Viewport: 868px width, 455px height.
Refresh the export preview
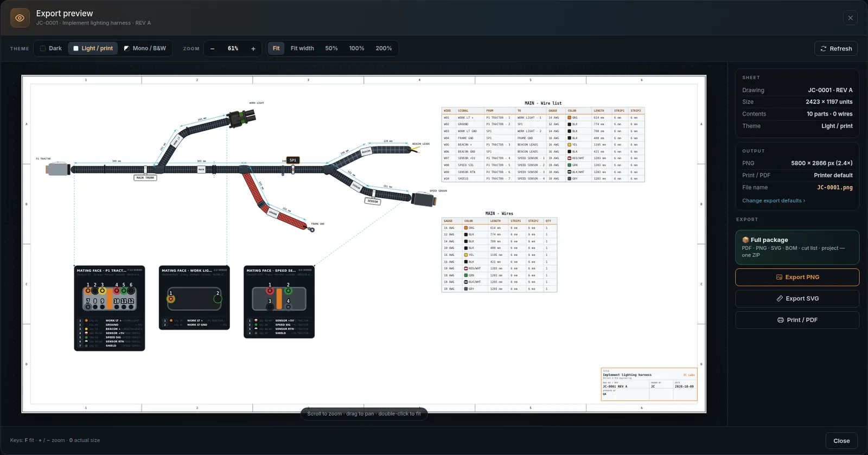pos(835,49)
